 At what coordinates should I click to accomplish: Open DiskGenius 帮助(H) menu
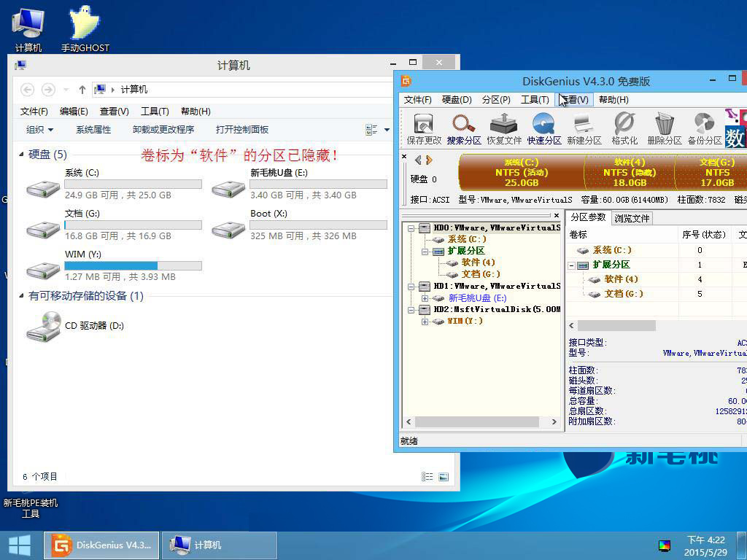614,99
